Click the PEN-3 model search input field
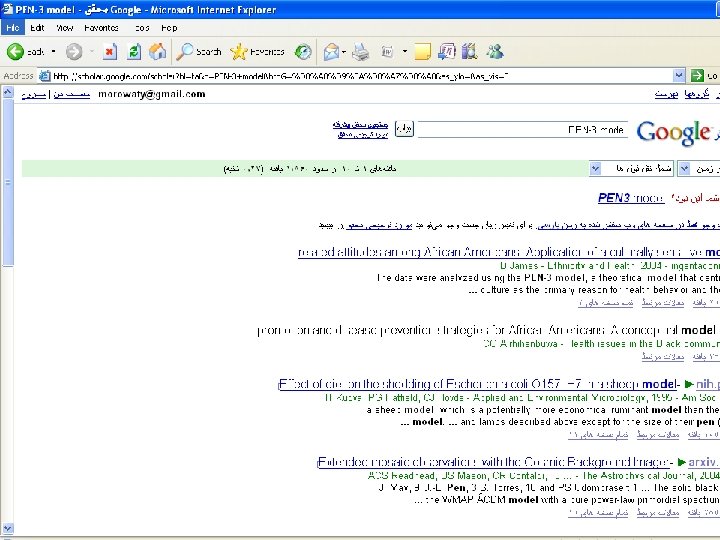 [x=522, y=129]
